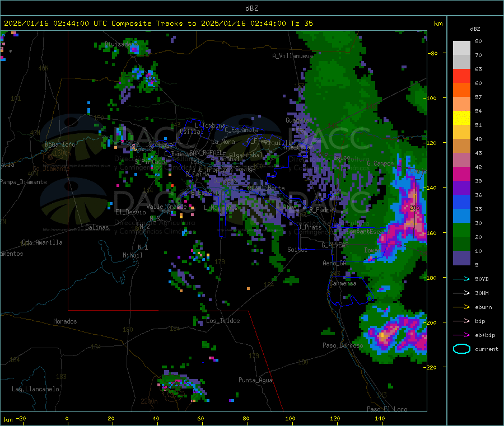
Task: Click the SAN_RAFAEL label on the map
Action: 206,152
